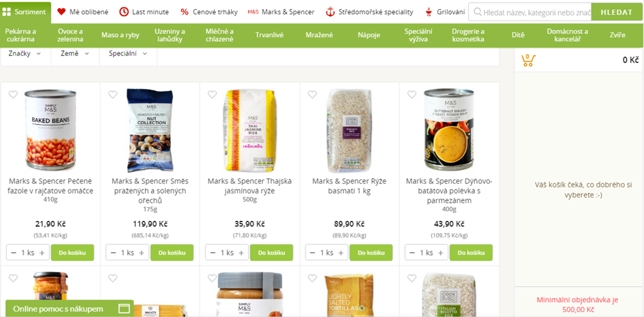Expand the Země filter dropdown
Viewport: 644px width, 317px height.
coord(75,53)
